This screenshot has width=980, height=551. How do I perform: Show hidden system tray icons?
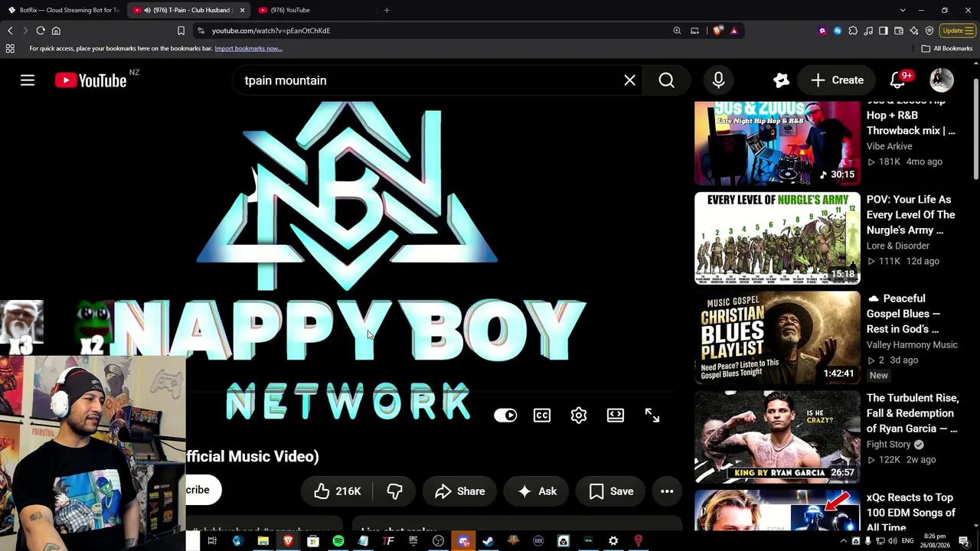click(x=843, y=542)
